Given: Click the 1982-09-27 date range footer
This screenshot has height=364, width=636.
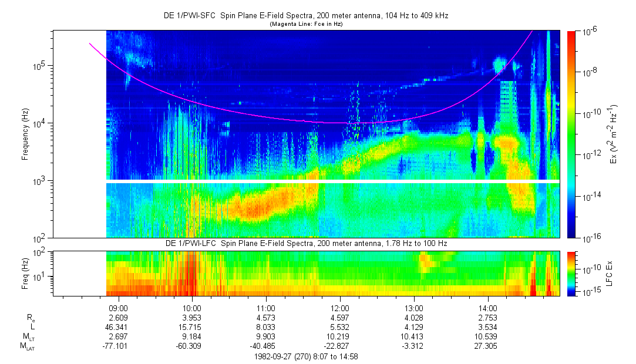Looking at the screenshot, I should pyautogui.click(x=305, y=356).
